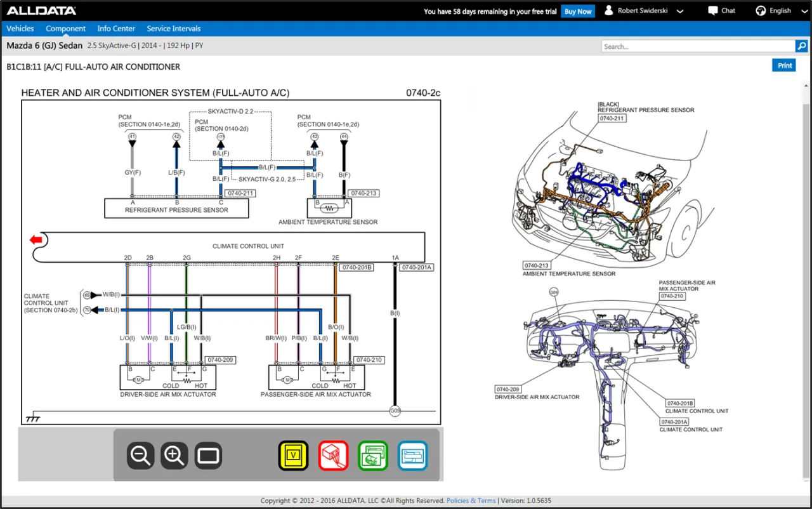This screenshot has height=509, width=812.
Task: Select the red connector view icon
Action: pos(333,456)
